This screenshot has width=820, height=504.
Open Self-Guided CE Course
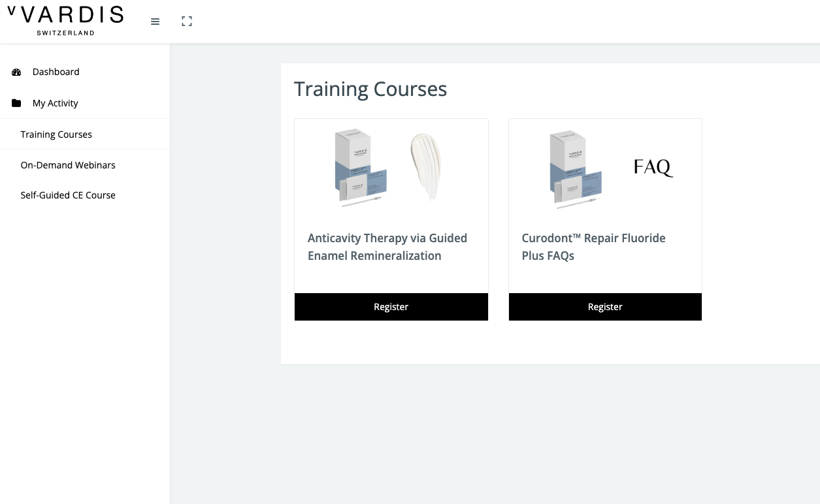68,195
